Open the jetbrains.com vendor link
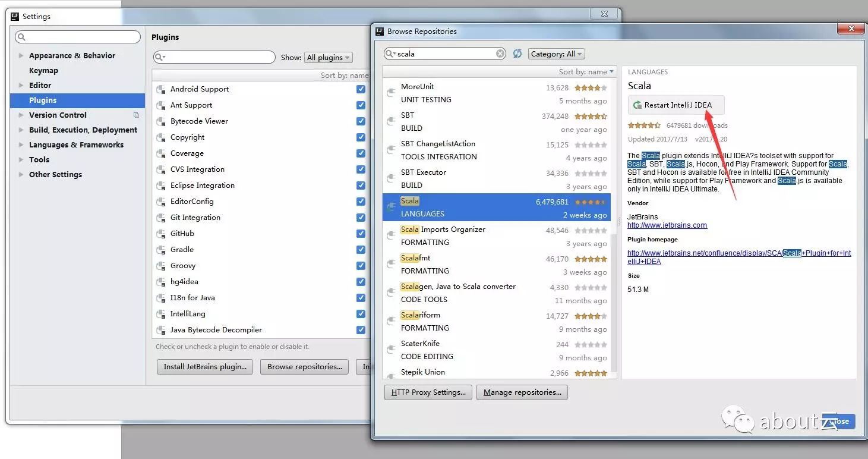 click(667, 225)
